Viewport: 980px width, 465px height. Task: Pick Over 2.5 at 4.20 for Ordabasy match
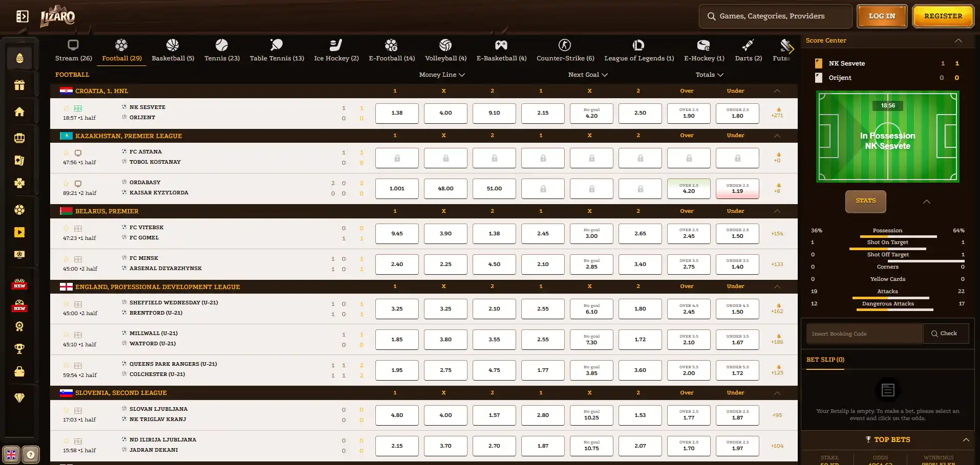[689, 189]
